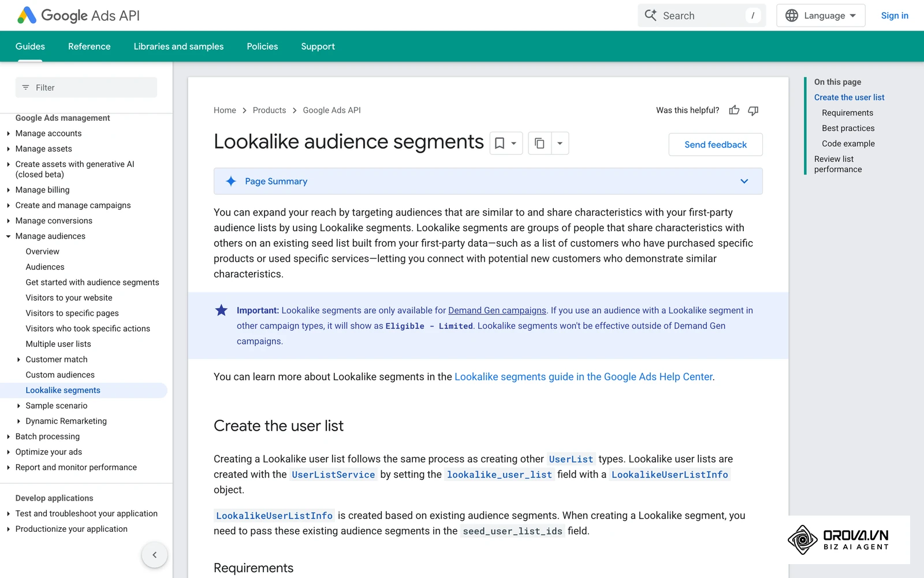The width and height of the screenshot is (924, 578).
Task: Open the Language dropdown
Action: coord(821,16)
